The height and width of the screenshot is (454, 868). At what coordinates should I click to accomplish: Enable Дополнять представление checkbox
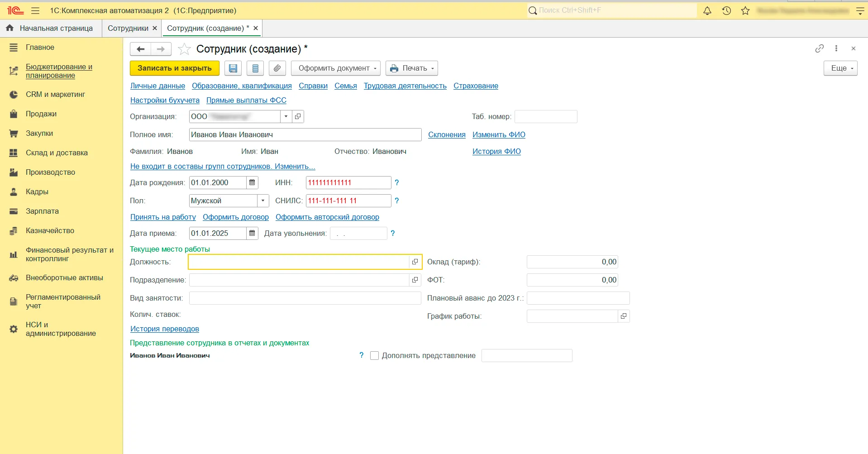374,356
